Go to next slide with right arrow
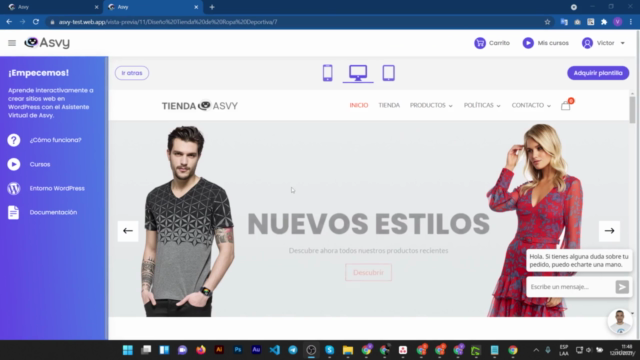Viewport: 640px width, 360px height. (609, 231)
